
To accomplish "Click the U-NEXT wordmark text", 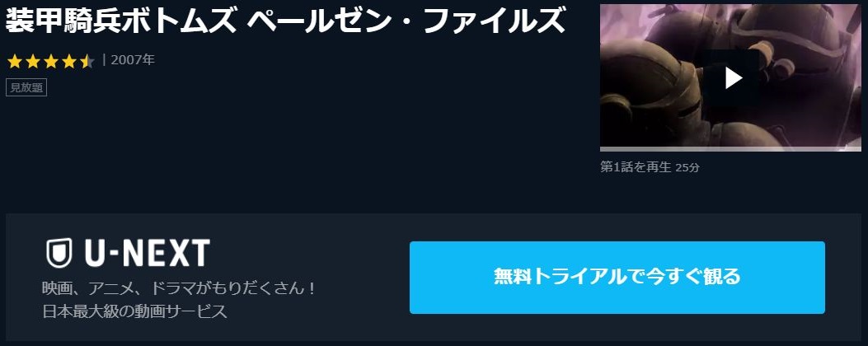I will click(x=148, y=253).
